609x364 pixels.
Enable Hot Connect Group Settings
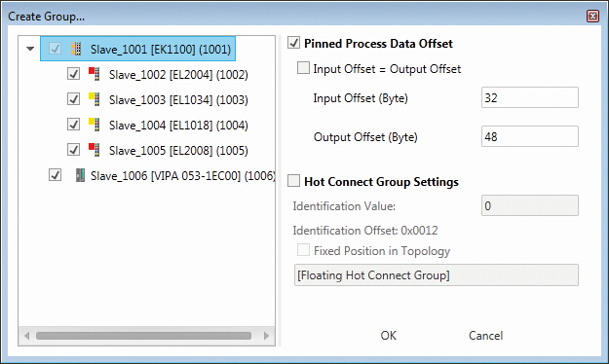pos(293,181)
